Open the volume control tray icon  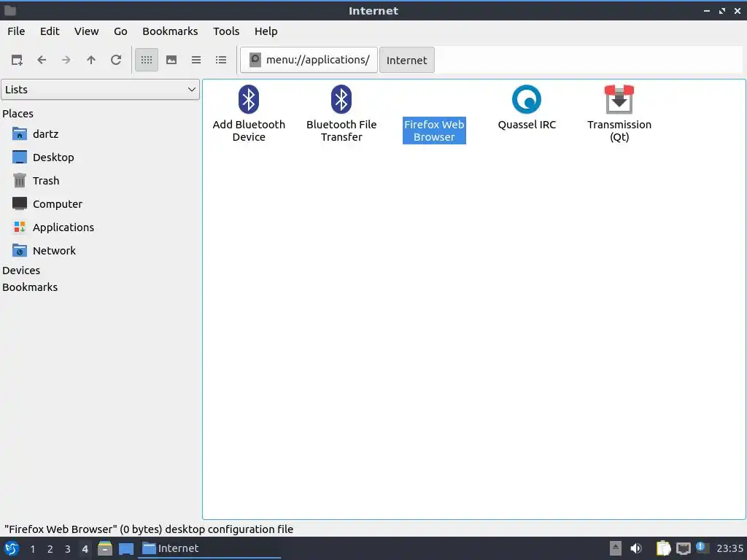[x=636, y=548]
